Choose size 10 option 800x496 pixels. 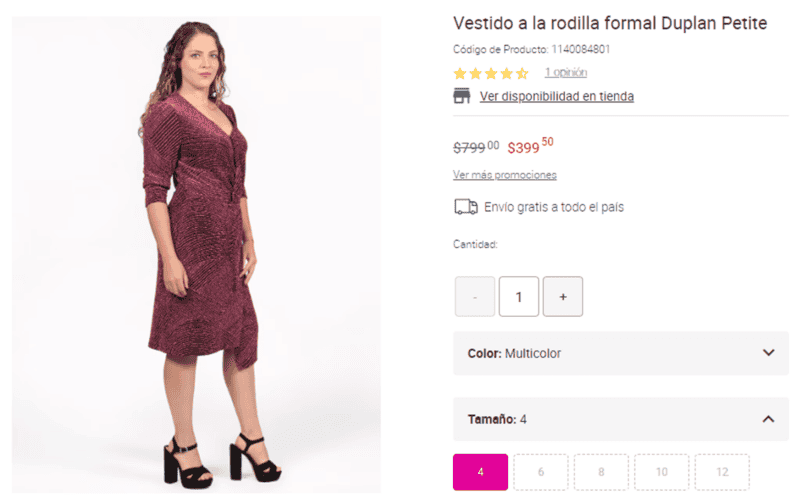(662, 472)
